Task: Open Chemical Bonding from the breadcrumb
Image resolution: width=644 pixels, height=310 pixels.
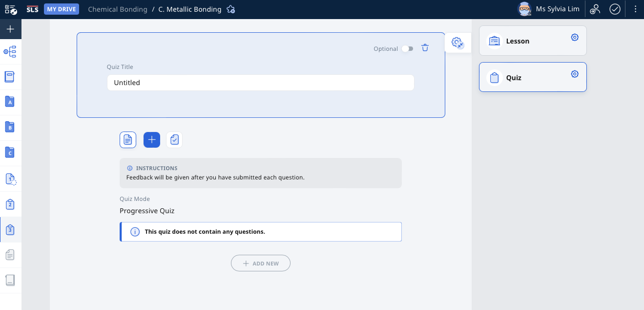Action: pyautogui.click(x=117, y=9)
